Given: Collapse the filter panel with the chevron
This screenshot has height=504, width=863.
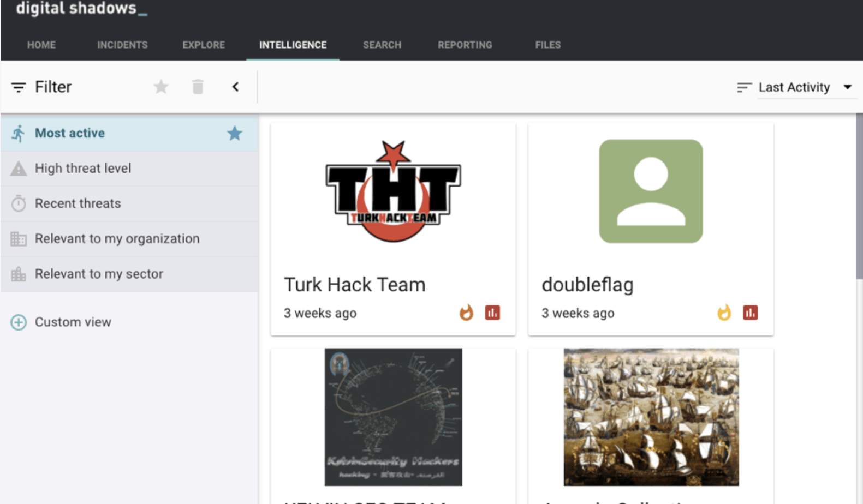Looking at the screenshot, I should [235, 87].
